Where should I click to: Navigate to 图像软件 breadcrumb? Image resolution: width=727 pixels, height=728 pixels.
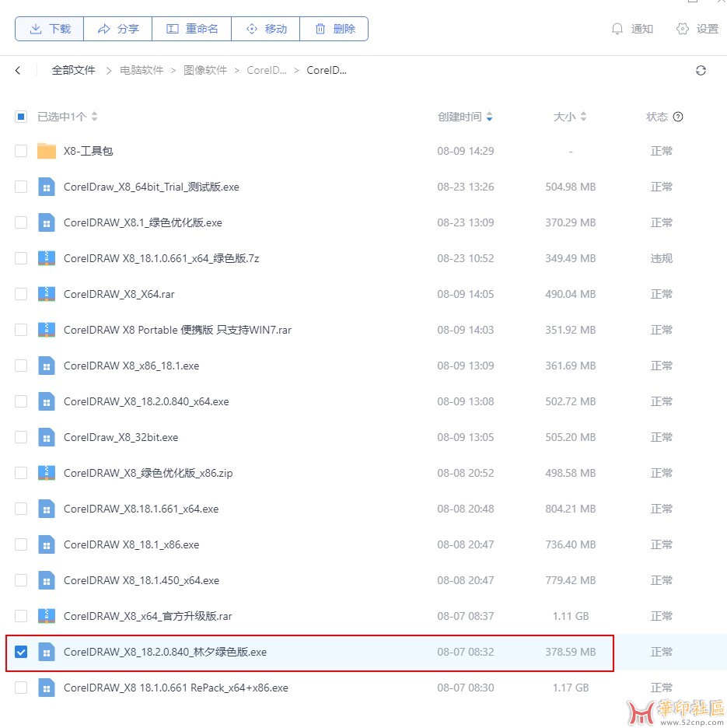coord(205,70)
